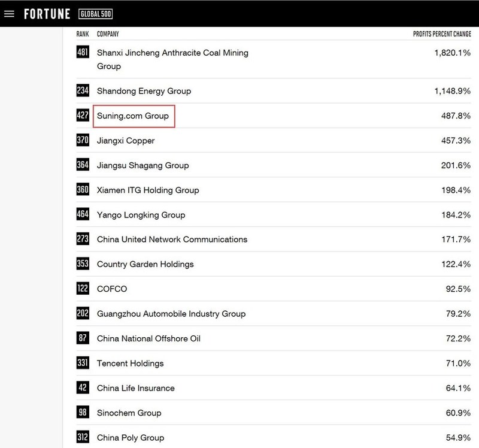479x448 pixels.
Task: Click rank badge 122 beside COFCO
Action: pyautogui.click(x=83, y=289)
